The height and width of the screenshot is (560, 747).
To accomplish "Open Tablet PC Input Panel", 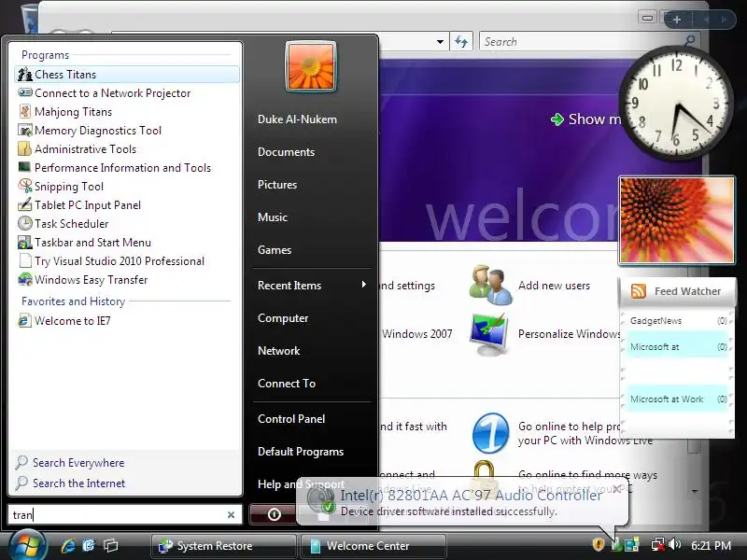I will (x=127, y=204).
